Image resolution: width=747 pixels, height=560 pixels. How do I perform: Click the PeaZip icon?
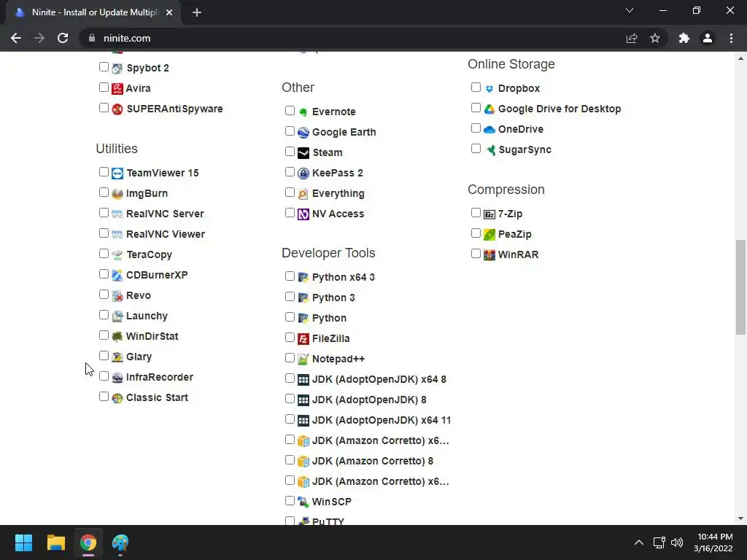pos(489,234)
